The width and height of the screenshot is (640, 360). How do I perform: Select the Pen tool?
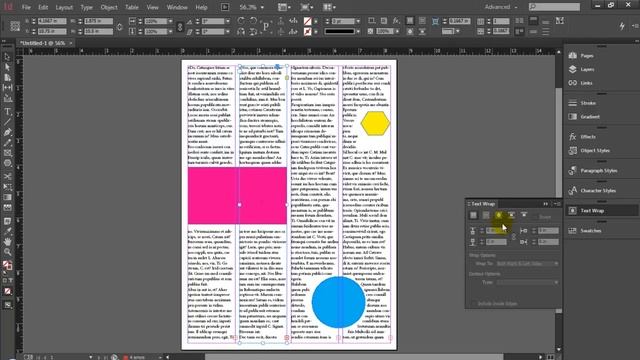[7, 132]
